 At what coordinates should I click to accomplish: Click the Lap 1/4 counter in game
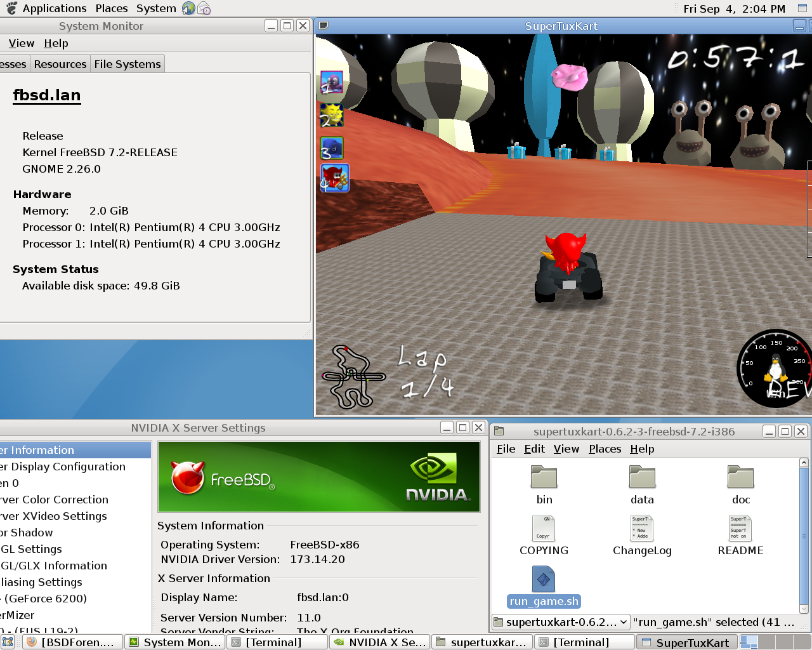point(425,371)
